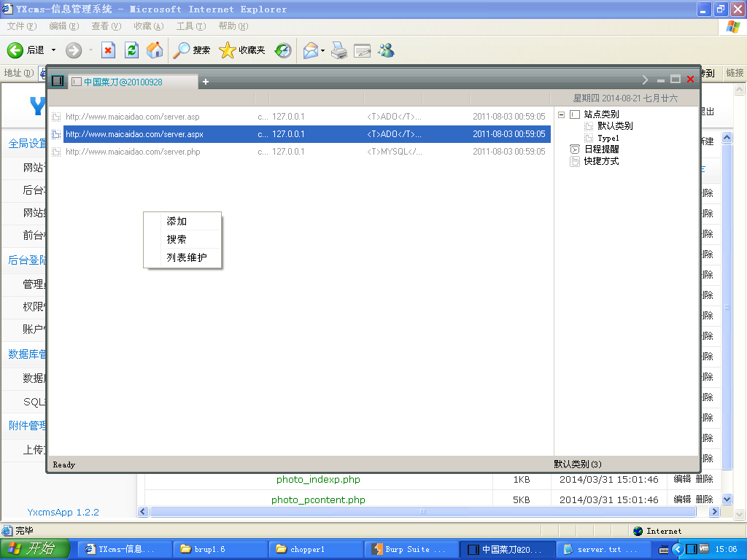This screenshot has width=747, height=560.
Task: Click the chevron arrow in Chopper title bar
Action: tap(645, 79)
